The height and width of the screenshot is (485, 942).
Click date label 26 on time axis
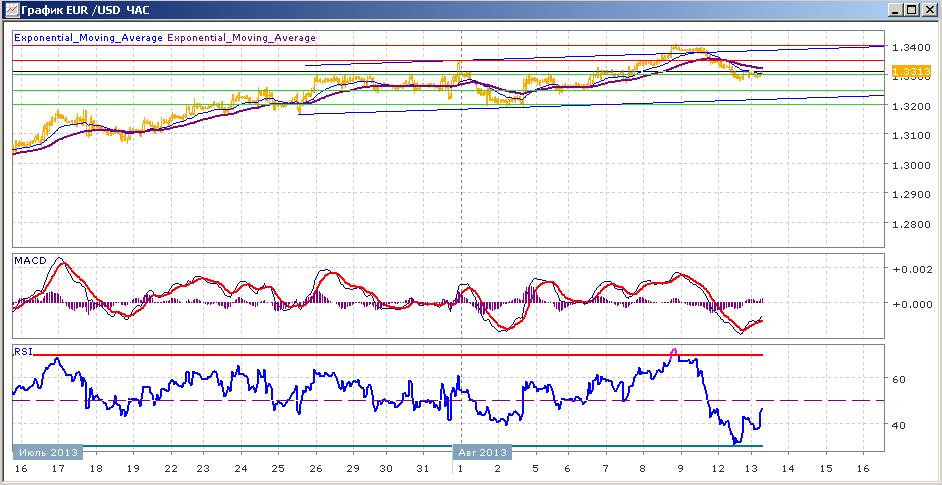coord(315,468)
